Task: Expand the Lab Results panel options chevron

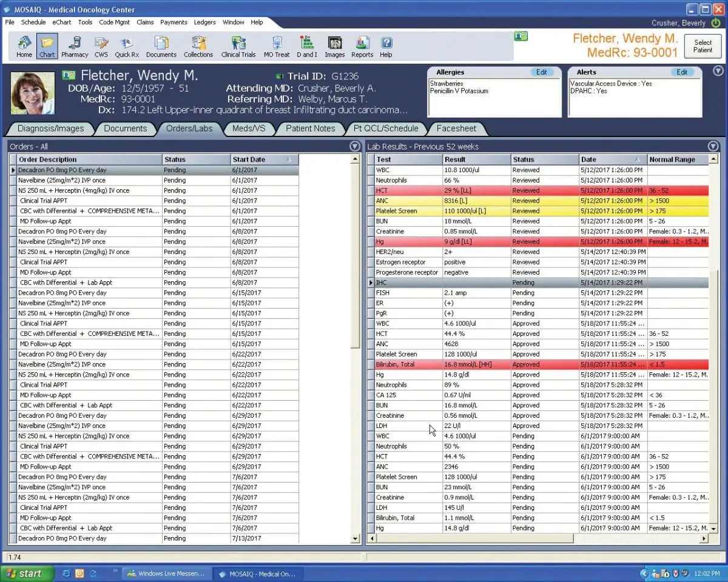Action: point(713,146)
